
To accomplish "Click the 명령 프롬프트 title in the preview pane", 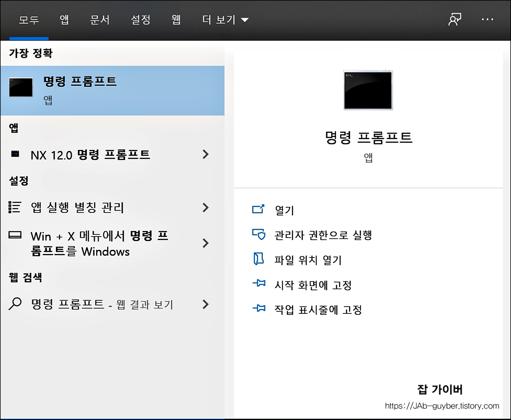I will pyautogui.click(x=368, y=138).
